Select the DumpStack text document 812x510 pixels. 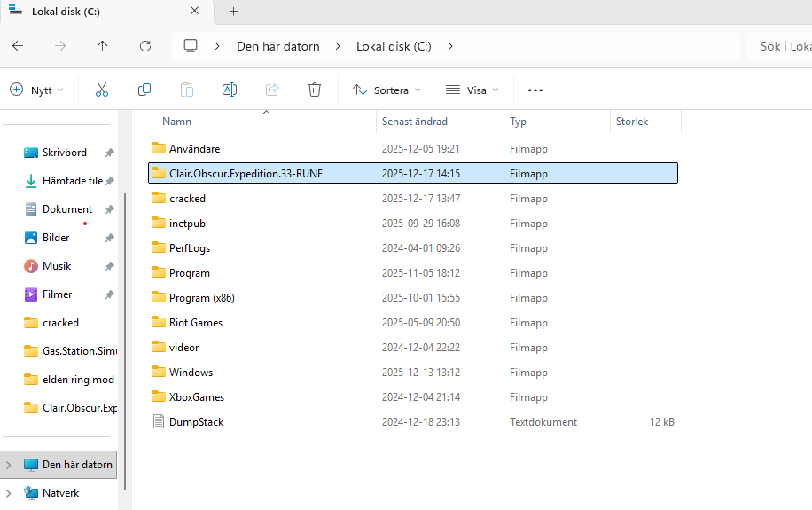point(196,422)
